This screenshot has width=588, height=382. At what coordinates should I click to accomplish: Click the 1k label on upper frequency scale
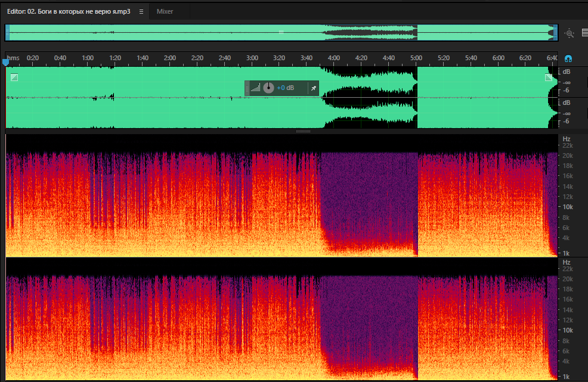click(x=567, y=253)
